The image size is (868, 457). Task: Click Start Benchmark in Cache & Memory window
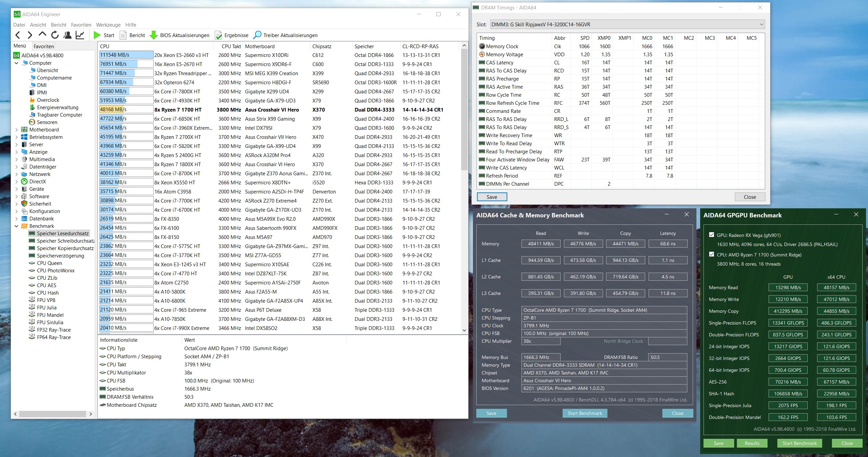pyautogui.click(x=585, y=413)
